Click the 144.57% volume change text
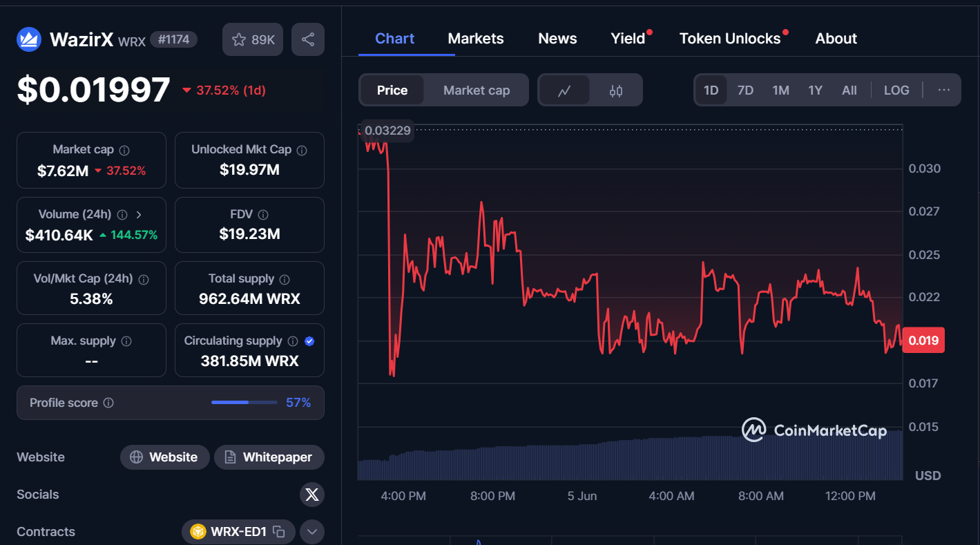Image resolution: width=980 pixels, height=545 pixels. pyautogui.click(x=134, y=236)
